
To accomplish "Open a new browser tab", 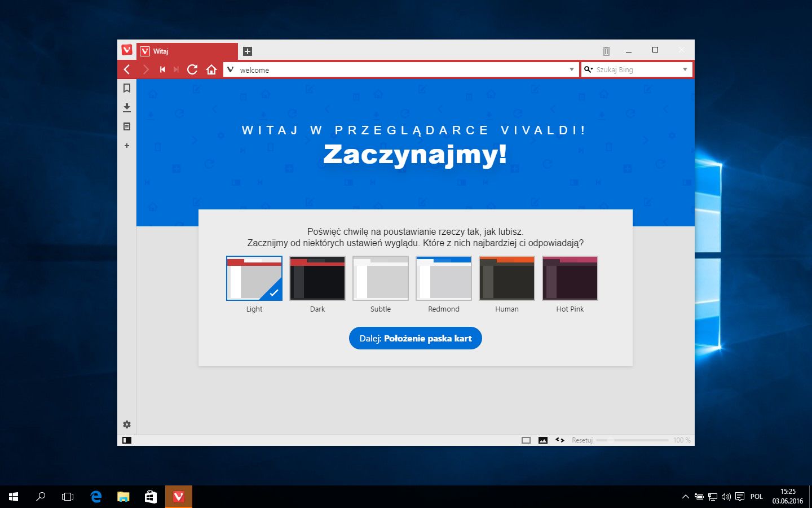I will click(x=247, y=51).
